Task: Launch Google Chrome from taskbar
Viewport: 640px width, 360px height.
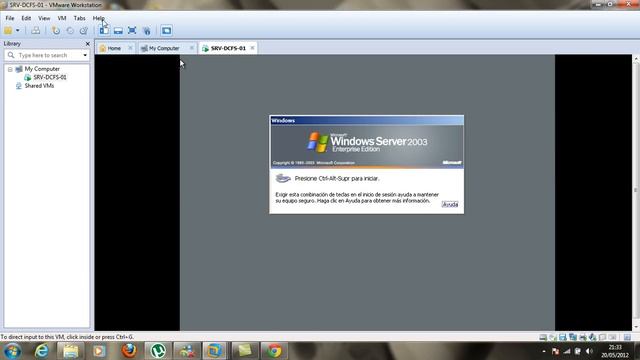Action: pyautogui.click(x=274, y=351)
